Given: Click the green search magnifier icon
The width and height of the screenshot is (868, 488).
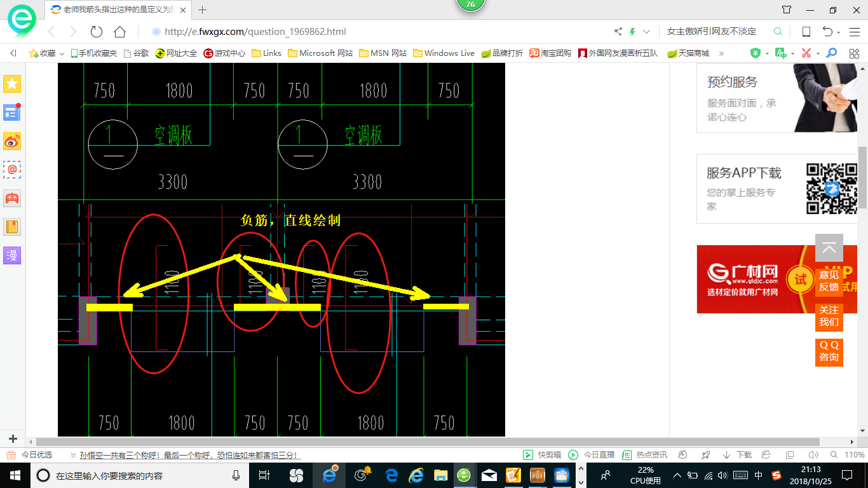Looking at the screenshot, I should pyautogui.click(x=778, y=32).
